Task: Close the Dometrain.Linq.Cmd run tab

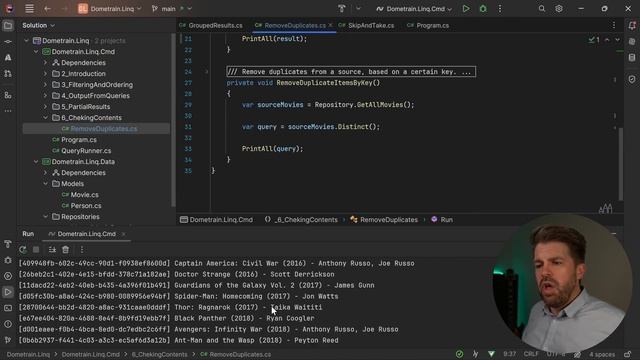Action: pyautogui.click(x=123, y=234)
